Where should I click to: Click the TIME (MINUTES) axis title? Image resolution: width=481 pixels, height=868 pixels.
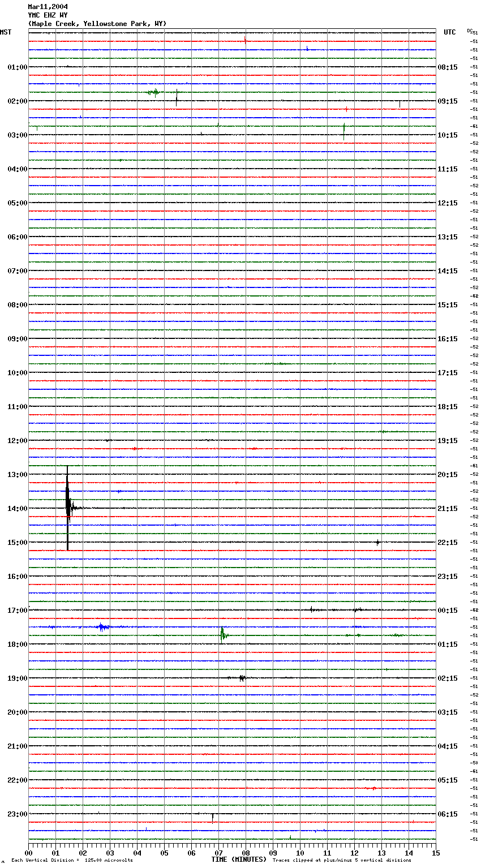click(x=239, y=860)
